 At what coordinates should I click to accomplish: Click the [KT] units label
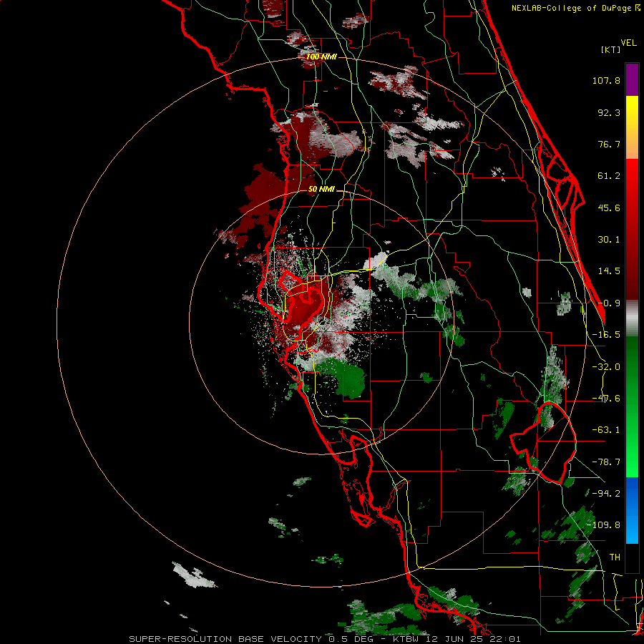611,49
